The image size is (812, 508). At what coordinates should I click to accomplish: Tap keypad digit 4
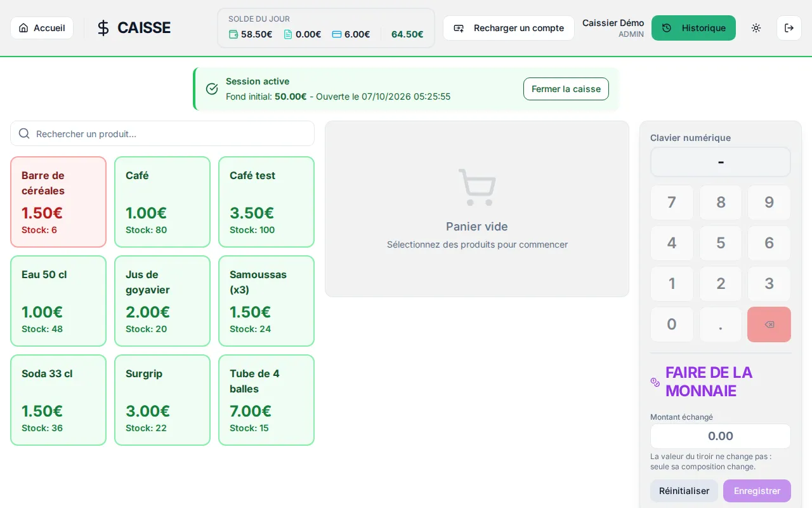pyautogui.click(x=672, y=243)
